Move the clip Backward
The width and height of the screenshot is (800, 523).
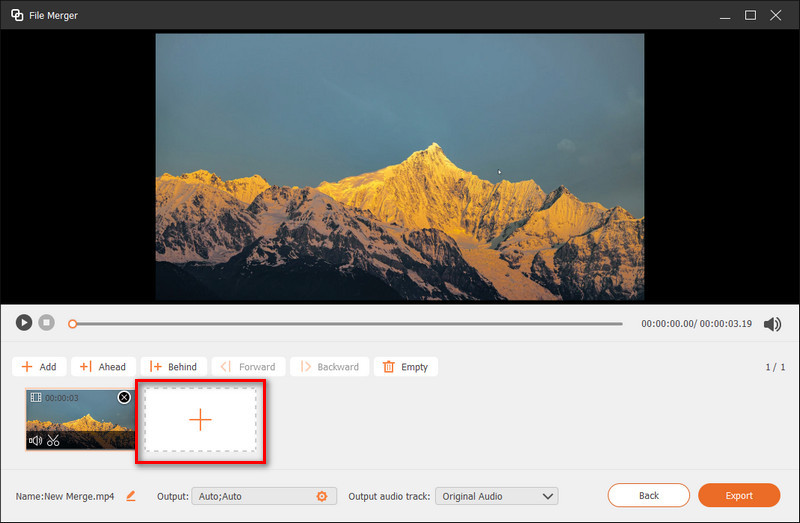330,366
